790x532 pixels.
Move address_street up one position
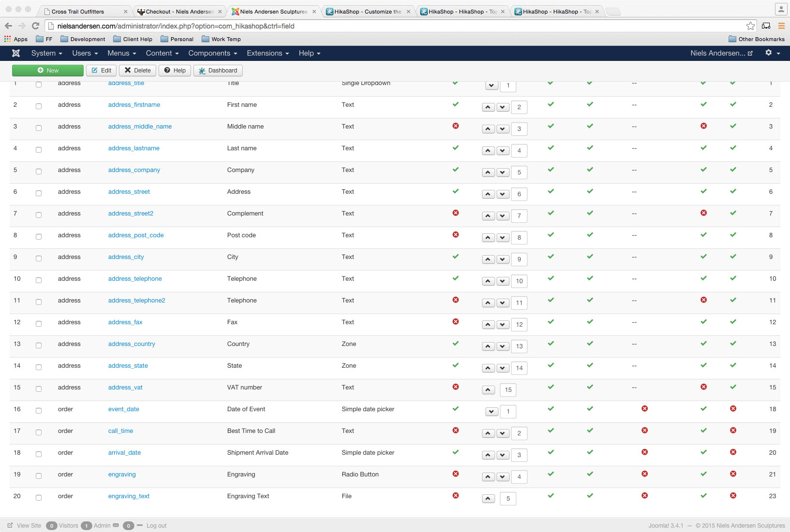488,194
